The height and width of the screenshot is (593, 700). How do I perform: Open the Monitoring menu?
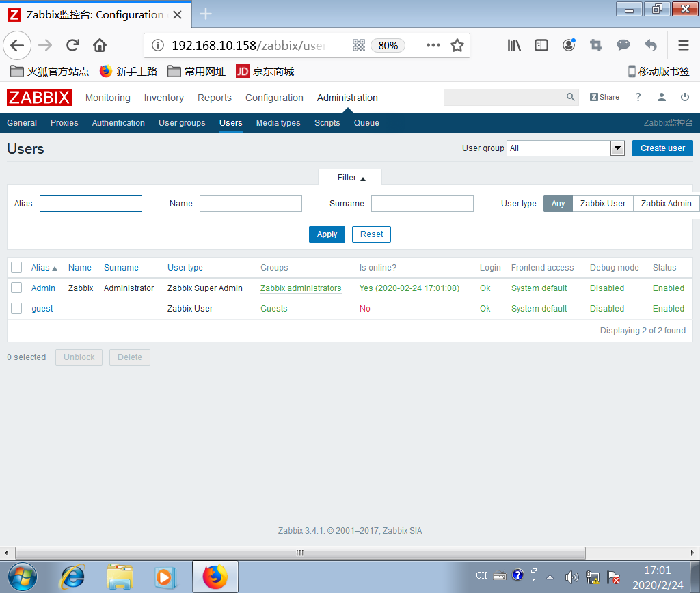[x=107, y=98]
